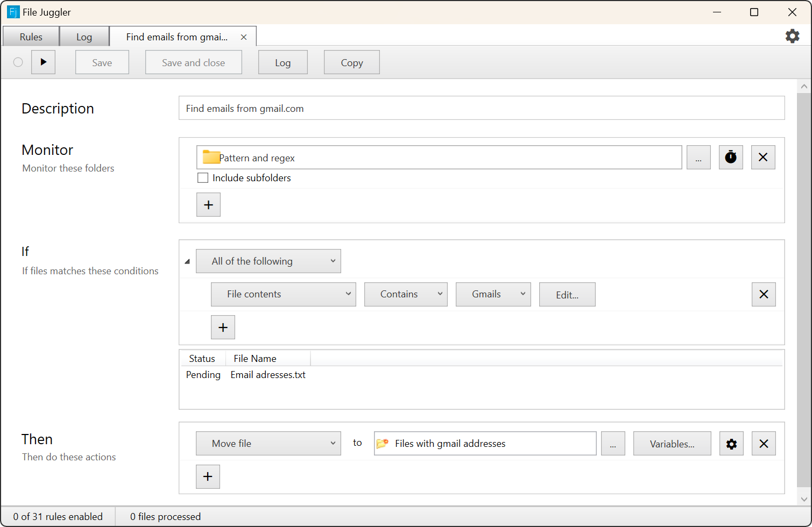The width and height of the screenshot is (812, 527).
Task: Click the Description text field
Action: 482,108
